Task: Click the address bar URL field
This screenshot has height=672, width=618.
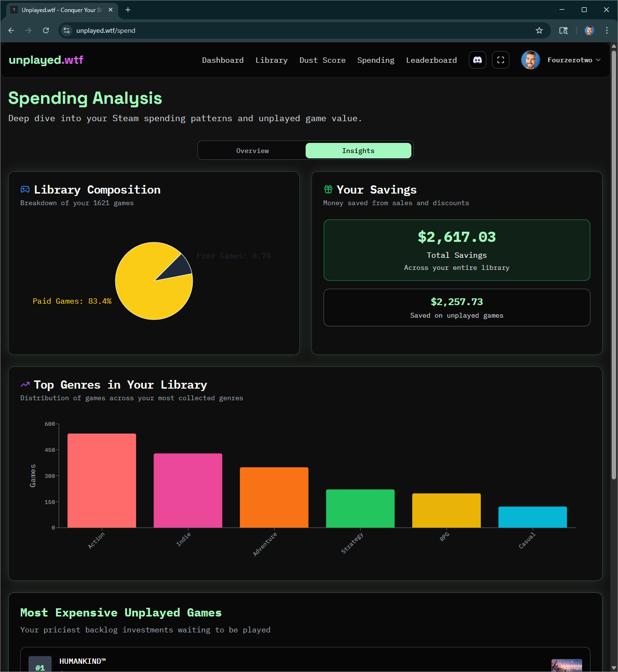Action: 304,30
